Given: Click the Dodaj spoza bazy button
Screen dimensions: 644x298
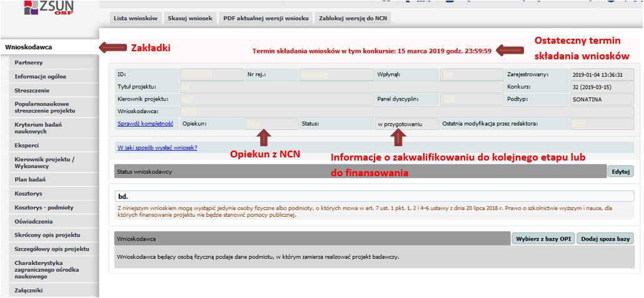Looking at the screenshot, I should click(x=605, y=239).
